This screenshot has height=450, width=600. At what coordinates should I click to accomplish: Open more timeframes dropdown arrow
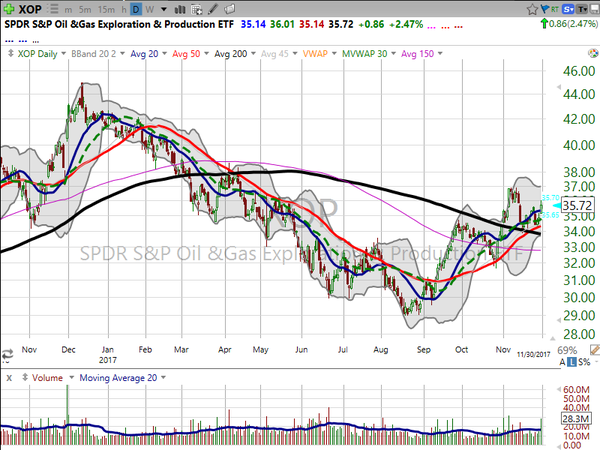click(163, 9)
